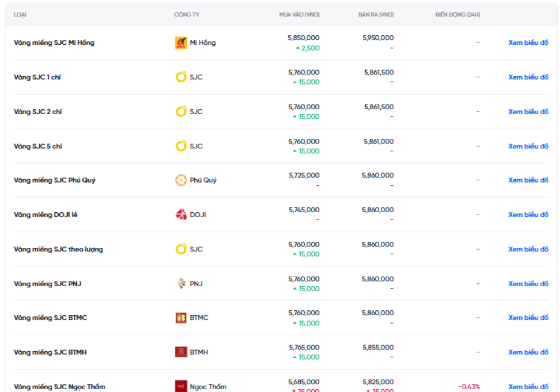Open Xem biểu đồ for Vàng SJC 2 chỉ
Screen dimensions: 560x392
528,112
